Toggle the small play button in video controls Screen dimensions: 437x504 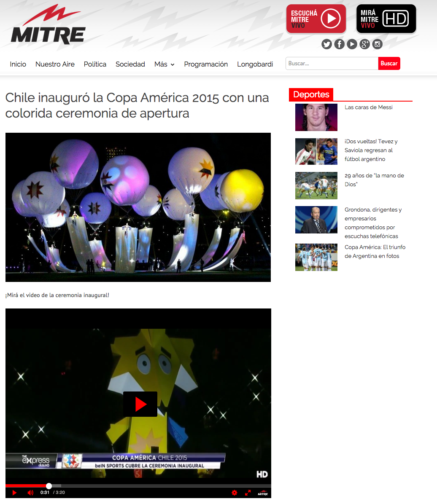coord(14,493)
